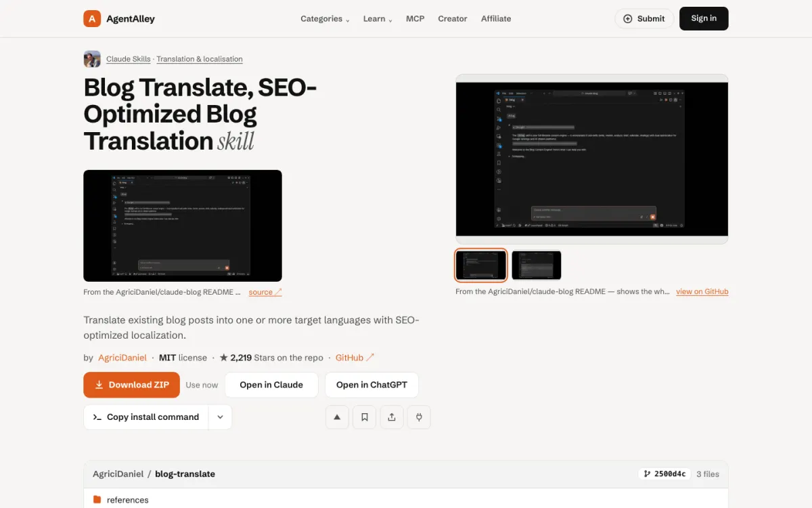Open the Creator nav item
Image resolution: width=812 pixels, height=508 pixels.
coord(453,19)
